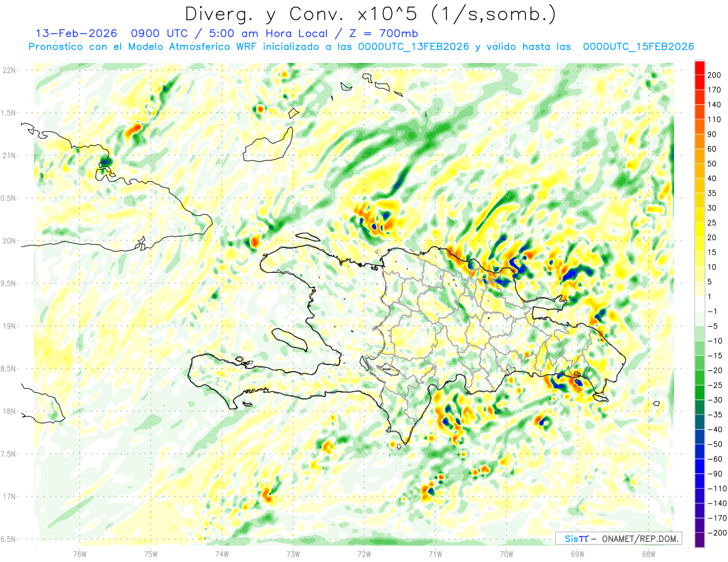The height and width of the screenshot is (562, 728).
Task: Click the '1.5N' latitude label
Action: point(10,113)
